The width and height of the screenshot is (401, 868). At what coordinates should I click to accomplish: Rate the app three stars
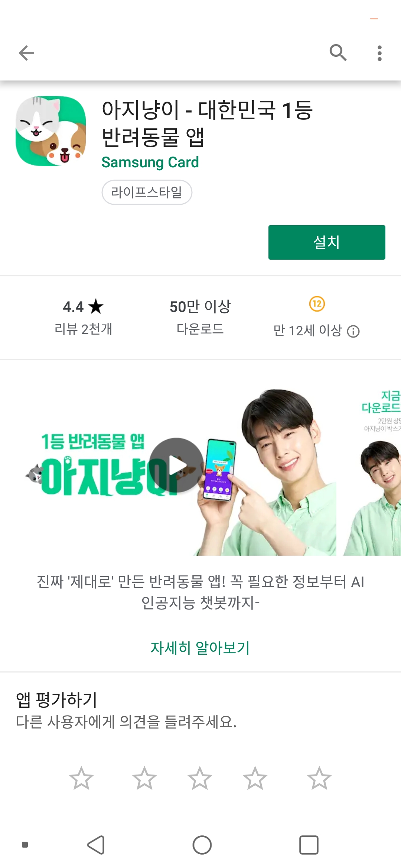(200, 778)
